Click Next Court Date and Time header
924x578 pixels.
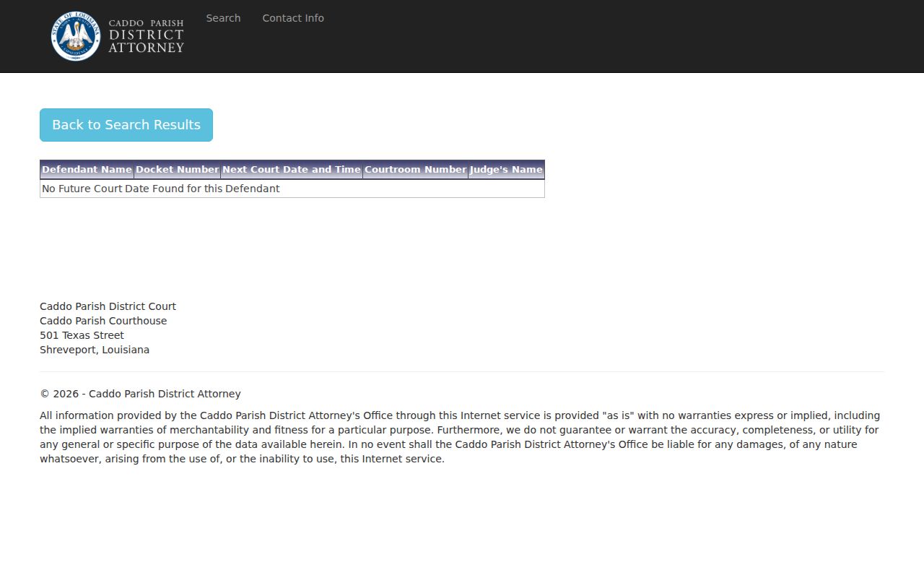tap(292, 170)
